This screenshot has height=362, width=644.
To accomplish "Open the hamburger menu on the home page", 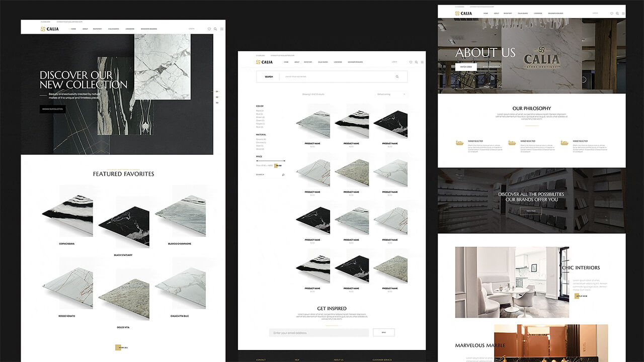I will tap(222, 29).
